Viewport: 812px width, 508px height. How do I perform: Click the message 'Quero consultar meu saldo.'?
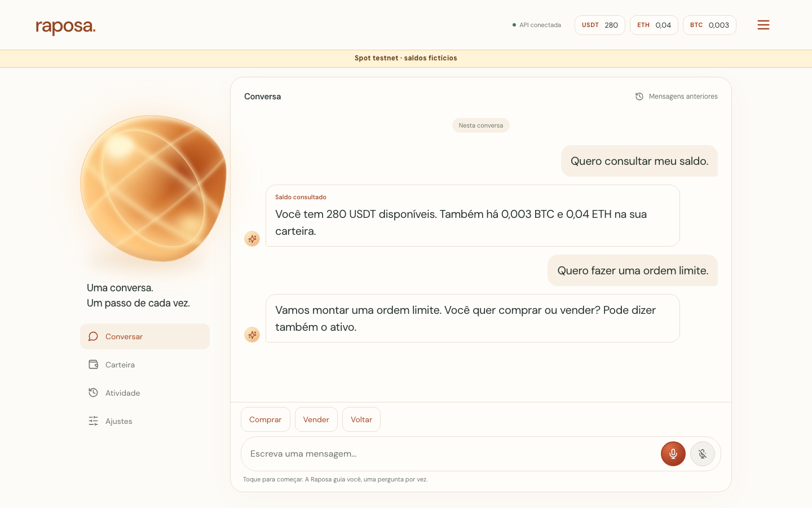(639, 161)
